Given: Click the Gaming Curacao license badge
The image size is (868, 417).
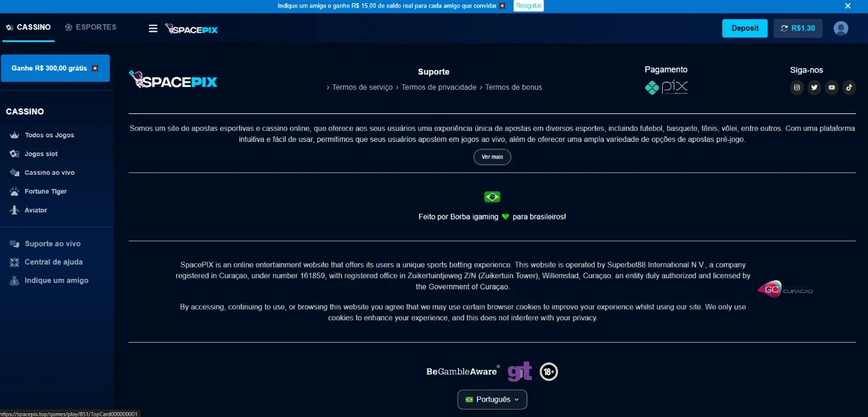Looking at the screenshot, I should pyautogui.click(x=785, y=289).
